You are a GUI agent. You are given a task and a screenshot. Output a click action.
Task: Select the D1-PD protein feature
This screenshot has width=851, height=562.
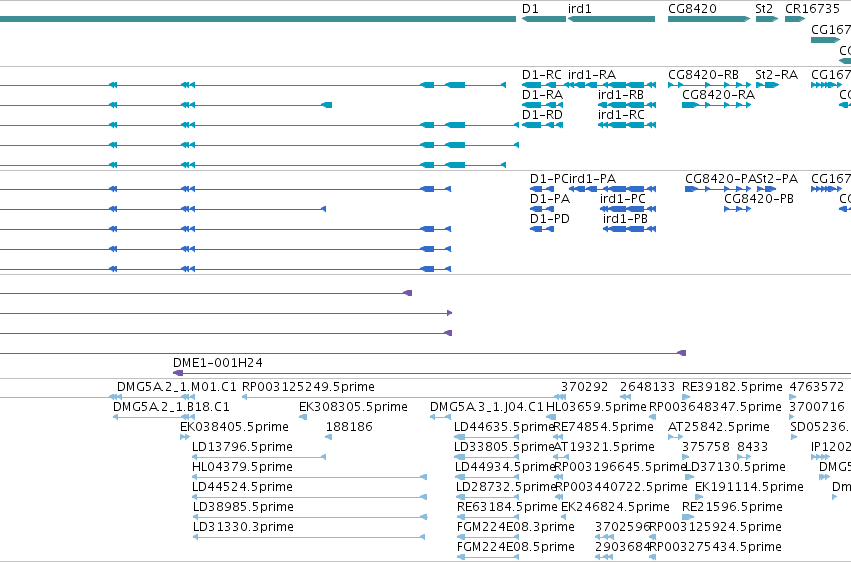pyautogui.click(x=542, y=229)
